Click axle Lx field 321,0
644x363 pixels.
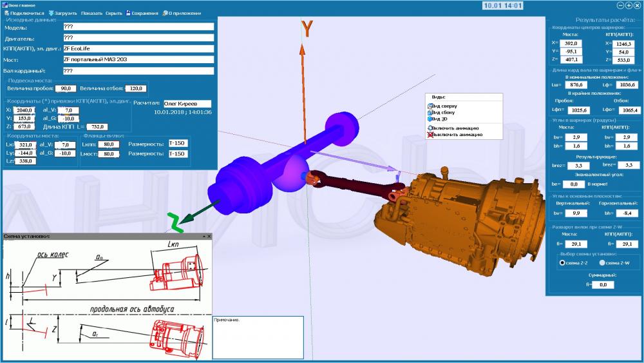(x=26, y=144)
